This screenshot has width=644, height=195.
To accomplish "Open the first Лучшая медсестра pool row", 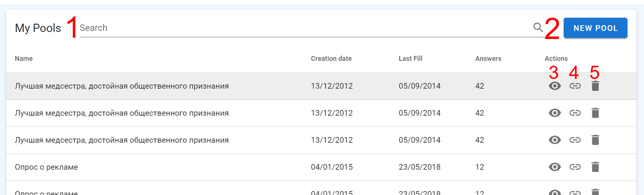I will (122, 86).
